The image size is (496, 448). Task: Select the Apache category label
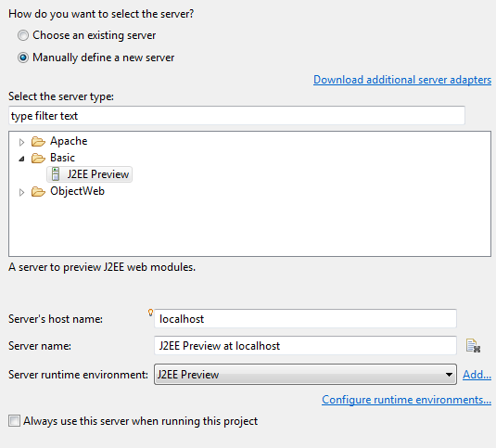point(69,141)
